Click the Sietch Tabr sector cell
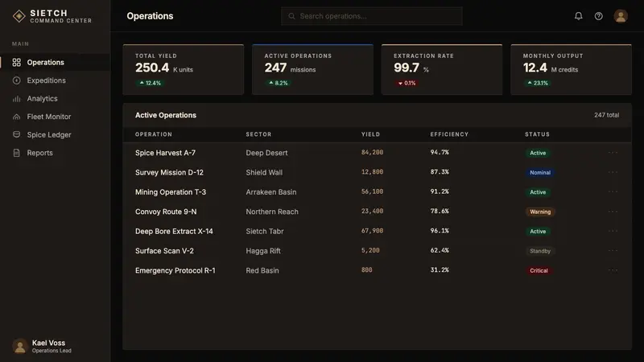 (x=265, y=231)
